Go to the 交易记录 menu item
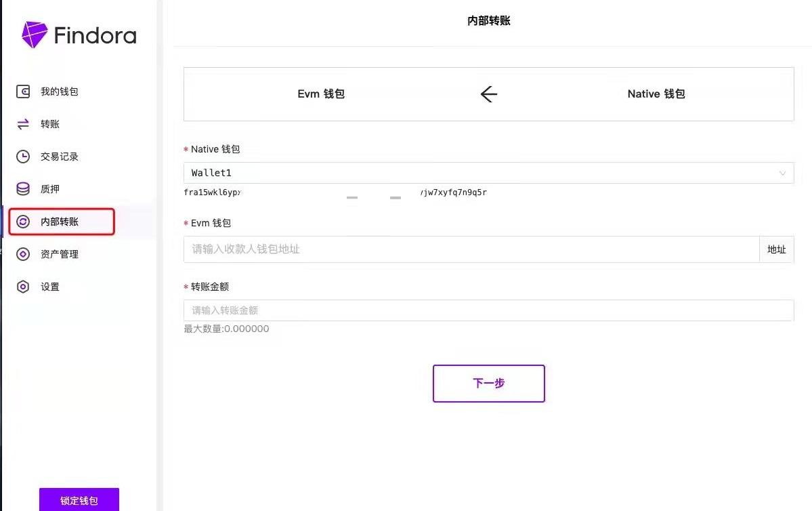The width and height of the screenshot is (812, 511). tap(60, 157)
